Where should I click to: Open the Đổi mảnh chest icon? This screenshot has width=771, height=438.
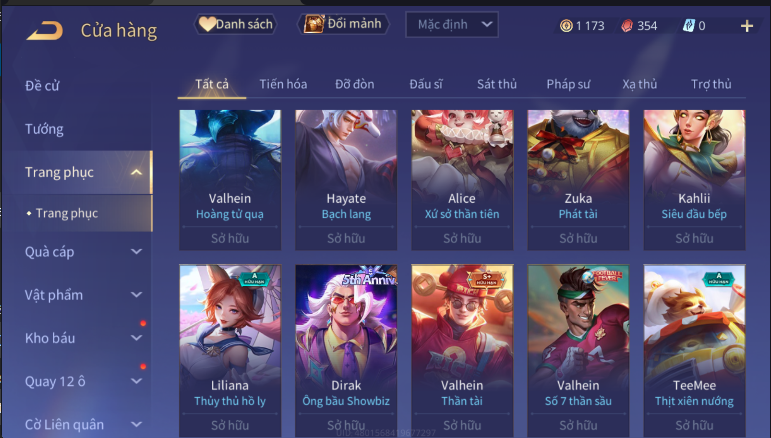[314, 24]
